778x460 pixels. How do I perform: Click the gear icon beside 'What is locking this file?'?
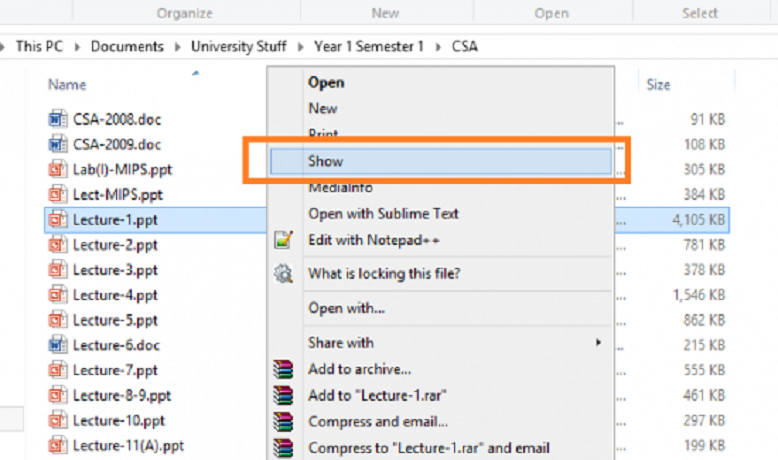284,273
